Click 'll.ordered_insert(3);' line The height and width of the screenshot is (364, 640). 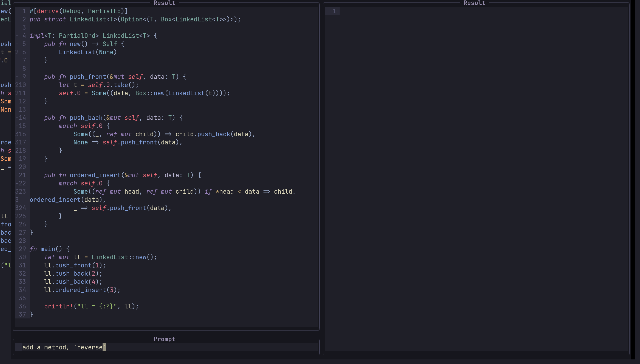click(82, 290)
